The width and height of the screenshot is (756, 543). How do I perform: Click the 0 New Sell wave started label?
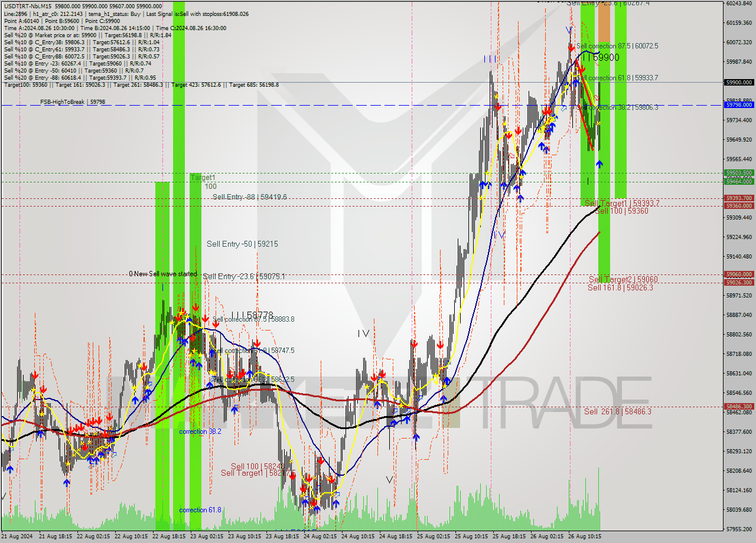163,274
